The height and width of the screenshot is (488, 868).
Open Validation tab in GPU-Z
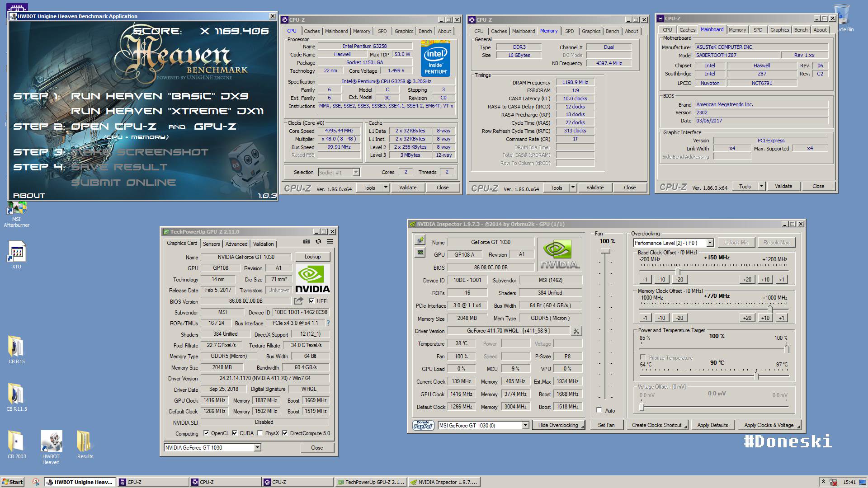point(263,244)
